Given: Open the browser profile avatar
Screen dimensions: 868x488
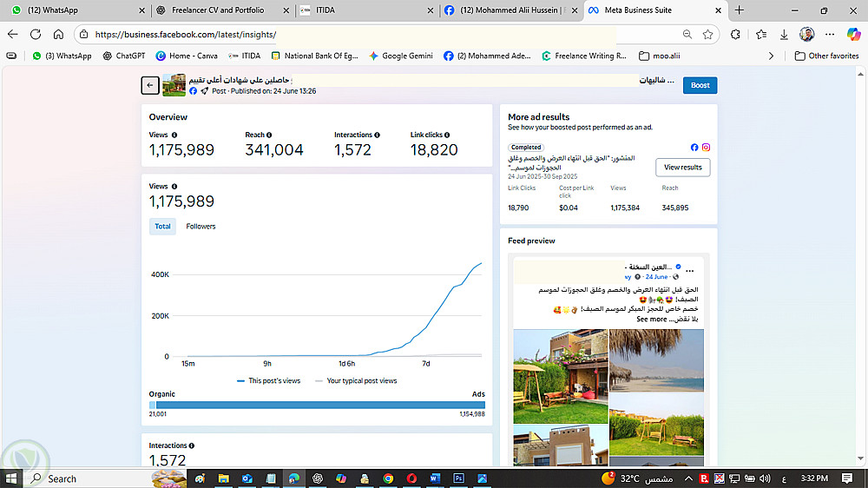Looking at the screenshot, I should (806, 35).
